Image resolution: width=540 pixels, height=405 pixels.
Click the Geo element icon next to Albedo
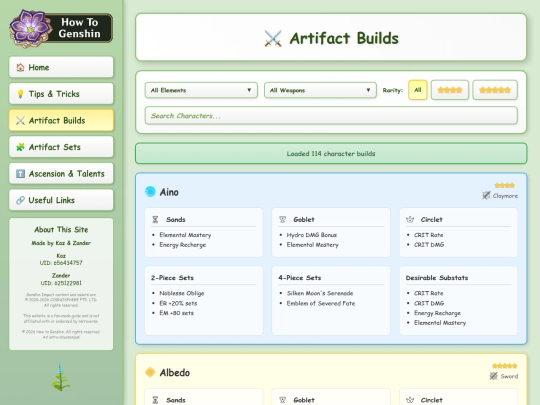(x=150, y=372)
